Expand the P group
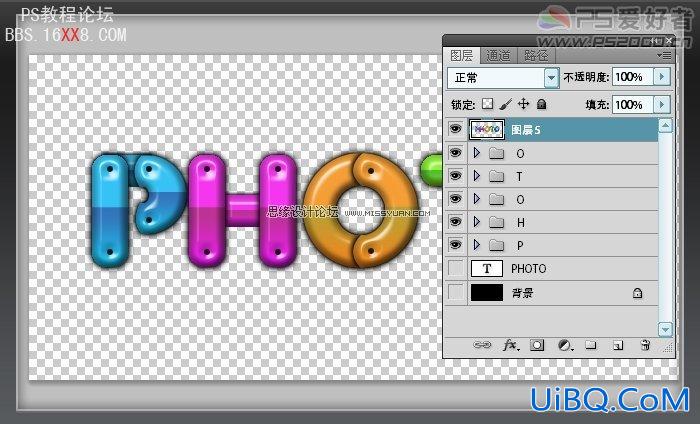The height and width of the screenshot is (424, 700). [476, 245]
